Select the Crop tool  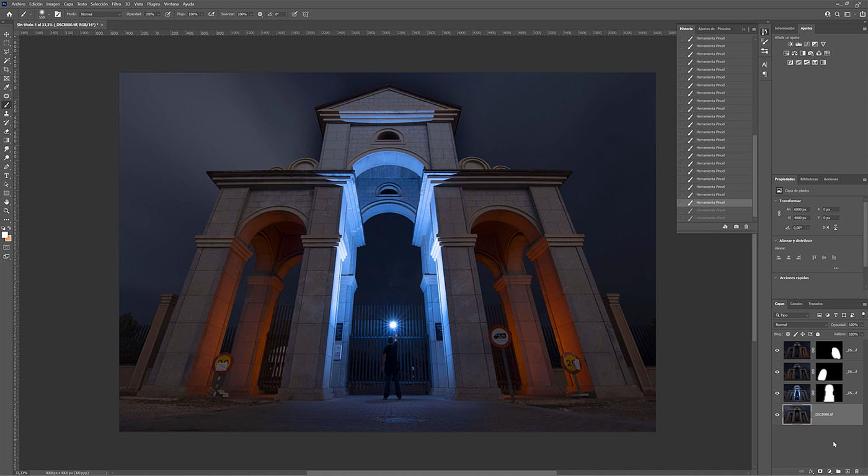coord(7,70)
